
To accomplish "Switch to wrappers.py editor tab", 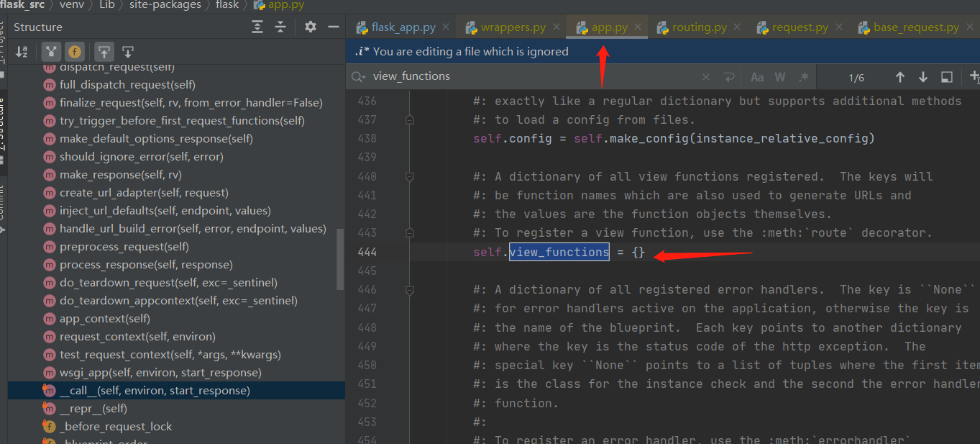I will pos(513,27).
